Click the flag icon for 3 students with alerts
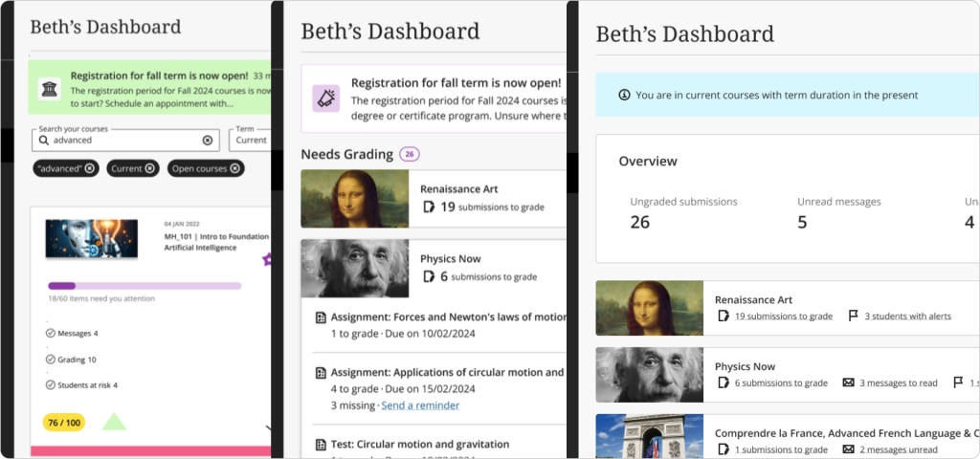Image resolution: width=980 pixels, height=459 pixels. tap(853, 317)
